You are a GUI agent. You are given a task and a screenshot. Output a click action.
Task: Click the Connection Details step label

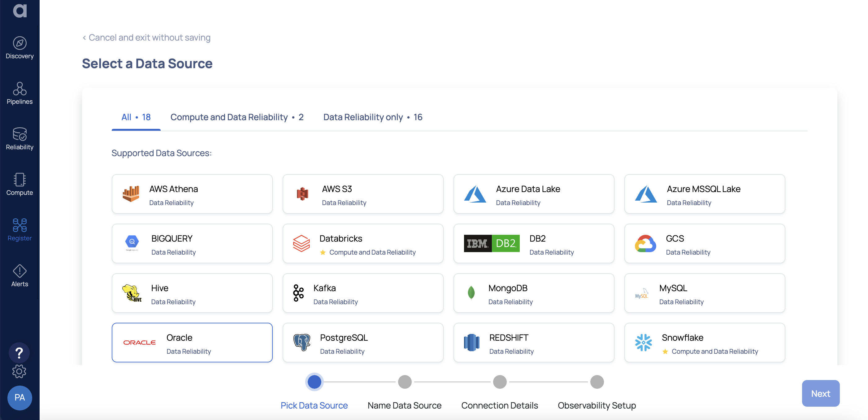pyautogui.click(x=499, y=405)
